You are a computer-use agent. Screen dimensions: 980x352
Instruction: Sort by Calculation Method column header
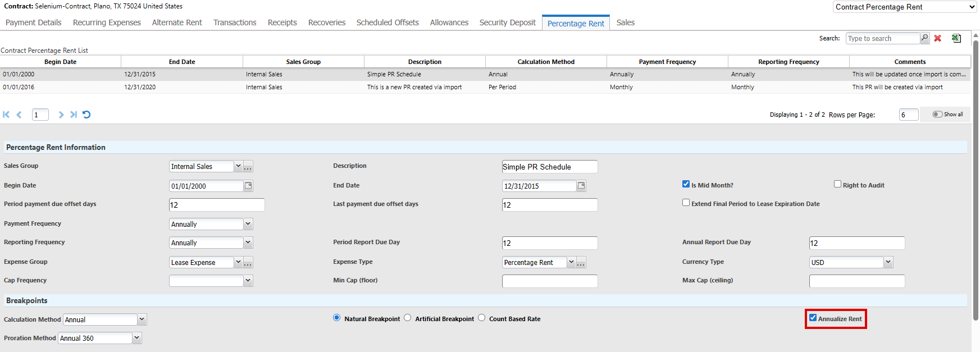point(545,62)
